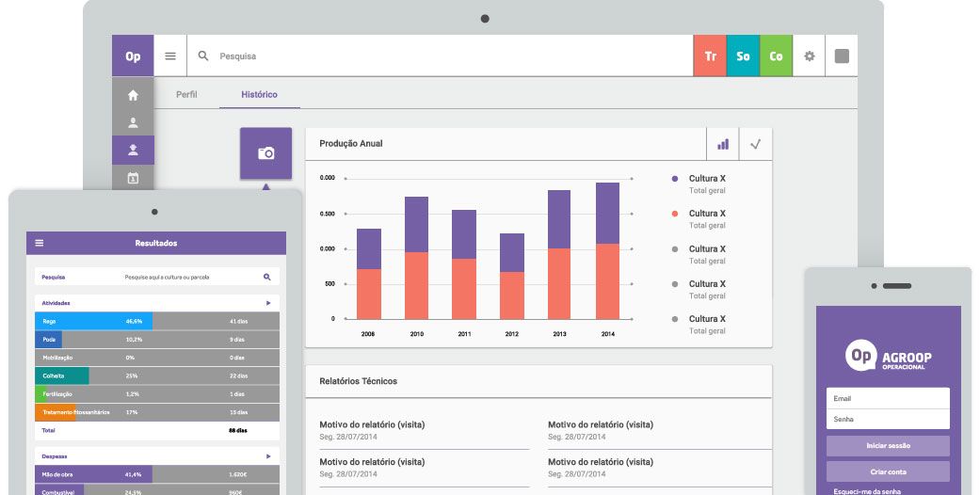Select the Histórico tab
Image resolution: width=980 pixels, height=495 pixels.
[259, 95]
